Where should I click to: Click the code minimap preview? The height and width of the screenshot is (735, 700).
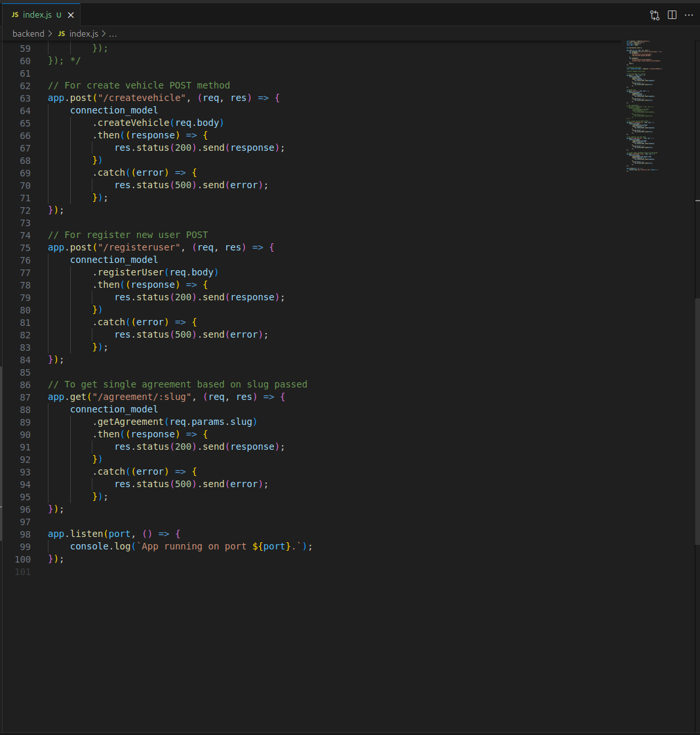(644, 105)
